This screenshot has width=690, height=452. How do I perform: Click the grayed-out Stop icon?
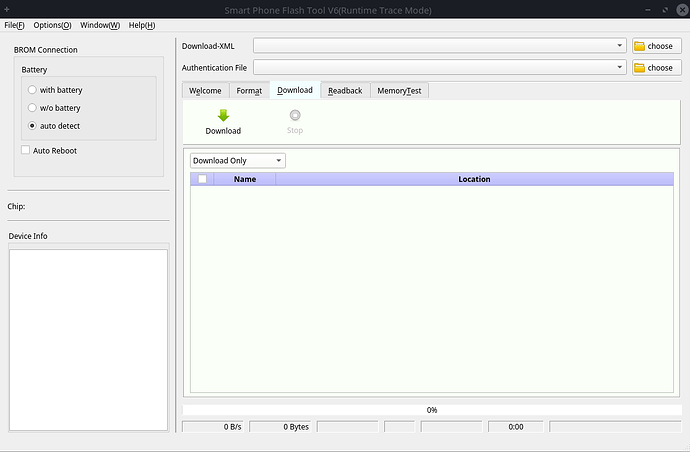(295, 115)
